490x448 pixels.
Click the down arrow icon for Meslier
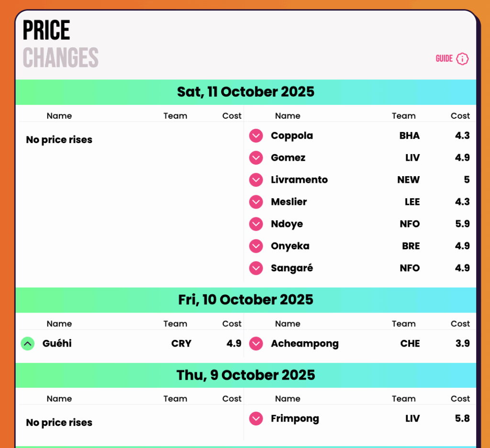pyautogui.click(x=256, y=202)
